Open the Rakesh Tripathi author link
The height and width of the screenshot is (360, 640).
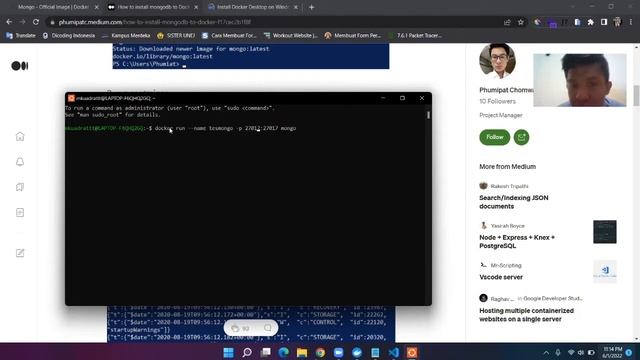pyautogui.click(x=509, y=186)
